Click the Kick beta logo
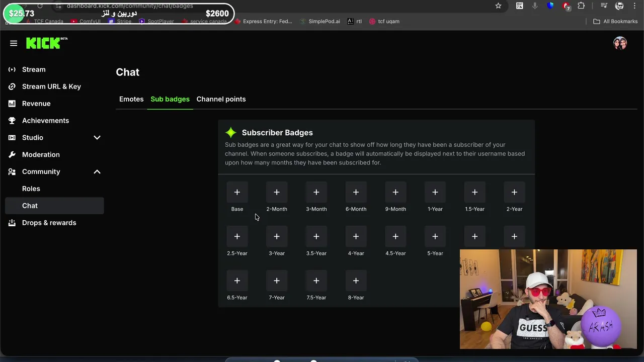The image size is (644, 362). 47,43
